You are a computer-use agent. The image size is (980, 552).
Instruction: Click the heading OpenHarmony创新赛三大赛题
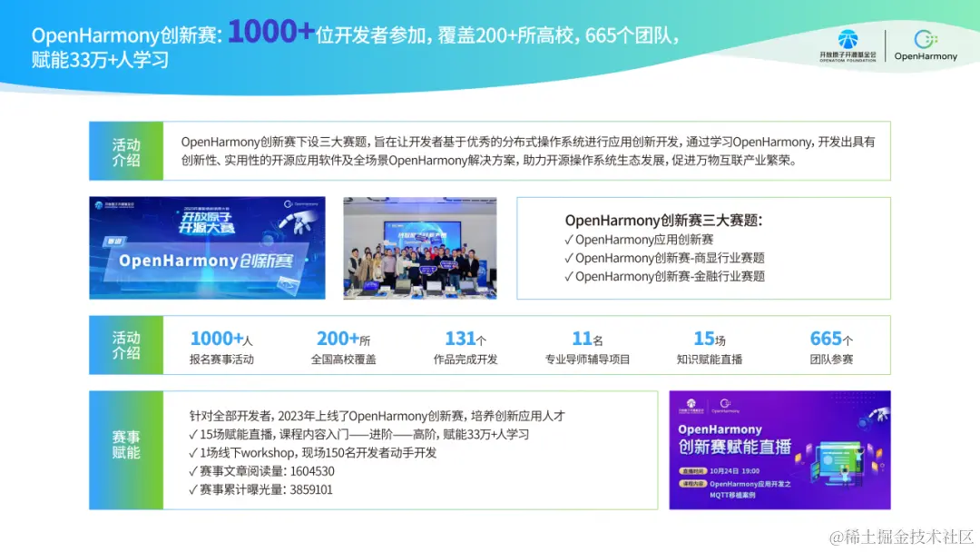663,220
